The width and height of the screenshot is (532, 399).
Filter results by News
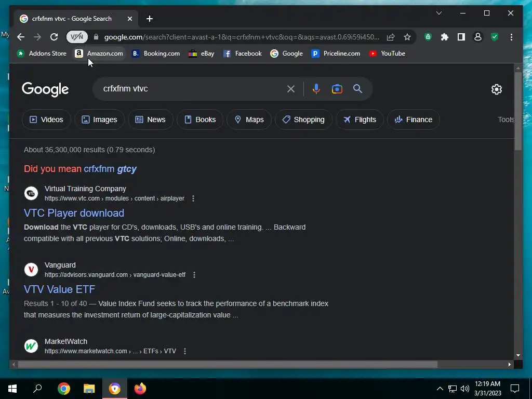click(150, 119)
